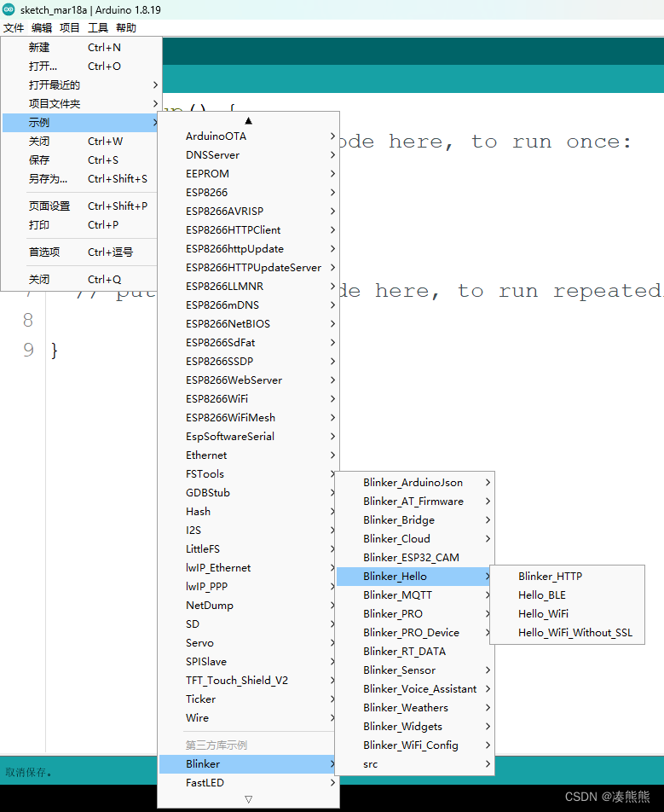
Task: Expand DNSServer examples
Action: pos(249,155)
